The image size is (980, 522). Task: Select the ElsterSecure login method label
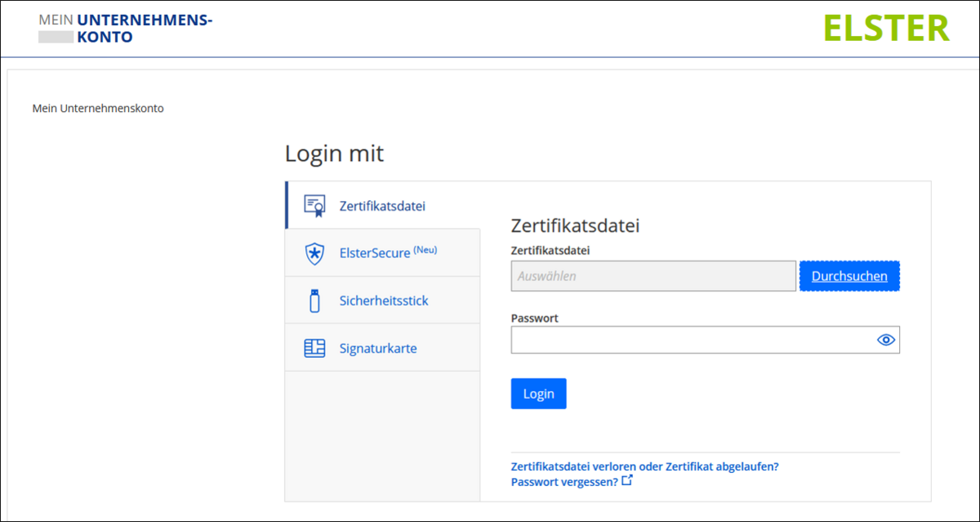tap(374, 253)
